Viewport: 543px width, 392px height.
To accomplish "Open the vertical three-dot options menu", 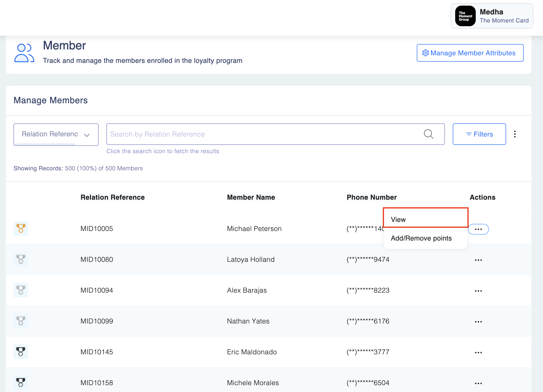I will click(x=515, y=134).
